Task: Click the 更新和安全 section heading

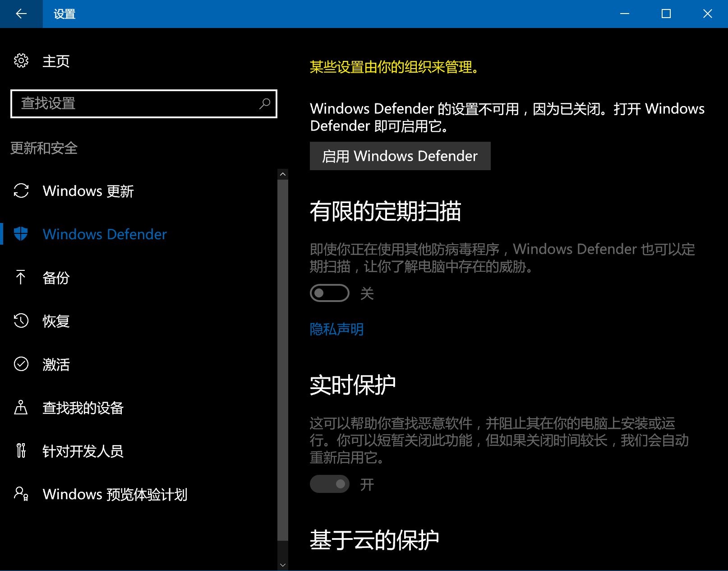Action: point(44,148)
